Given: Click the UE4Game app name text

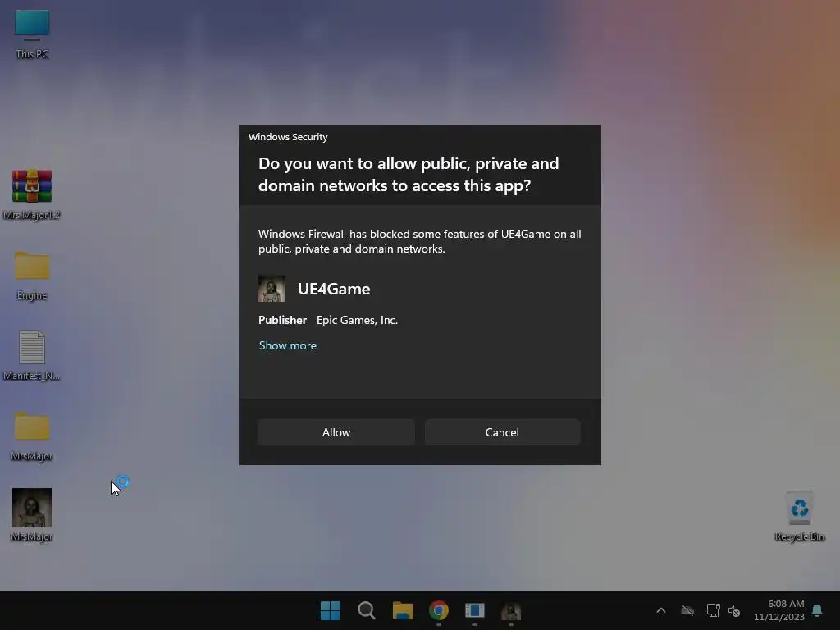Looking at the screenshot, I should pyautogui.click(x=334, y=289).
